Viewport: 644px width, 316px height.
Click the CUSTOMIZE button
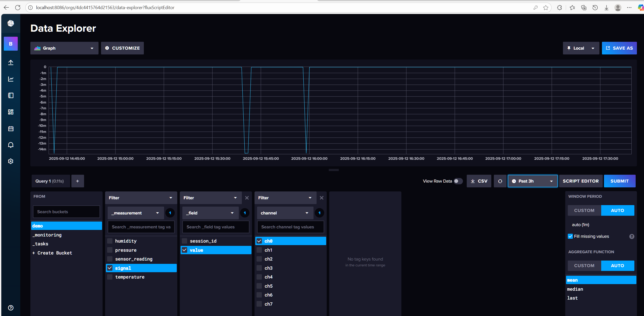coord(122,48)
